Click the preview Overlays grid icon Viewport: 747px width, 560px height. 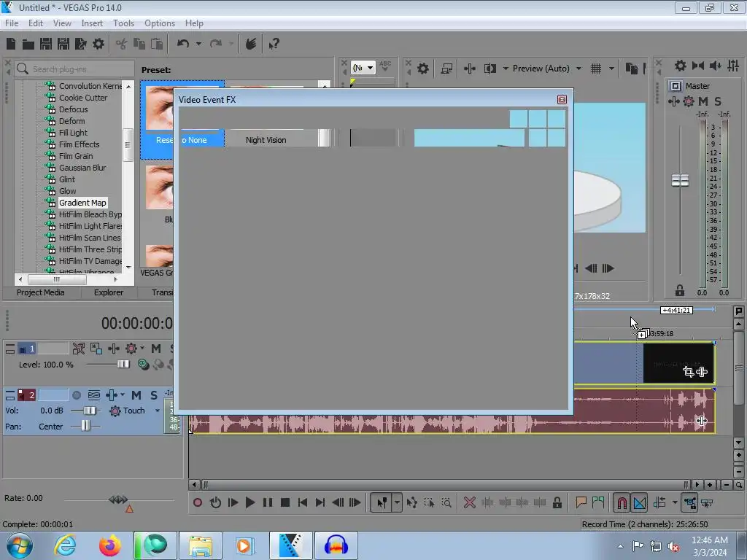pyautogui.click(x=596, y=69)
